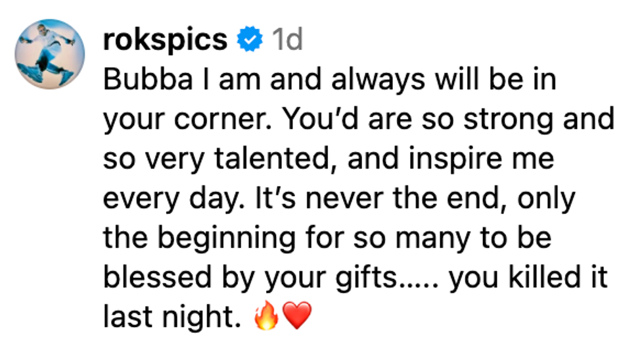Click the red heart emoji
The width and height of the screenshot is (644, 354).
pyautogui.click(x=295, y=318)
